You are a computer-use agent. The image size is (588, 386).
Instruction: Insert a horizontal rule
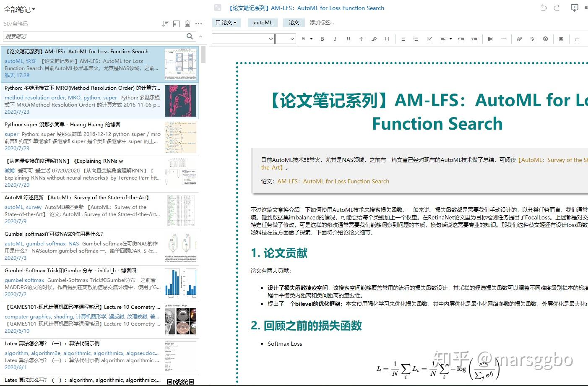[503, 39]
